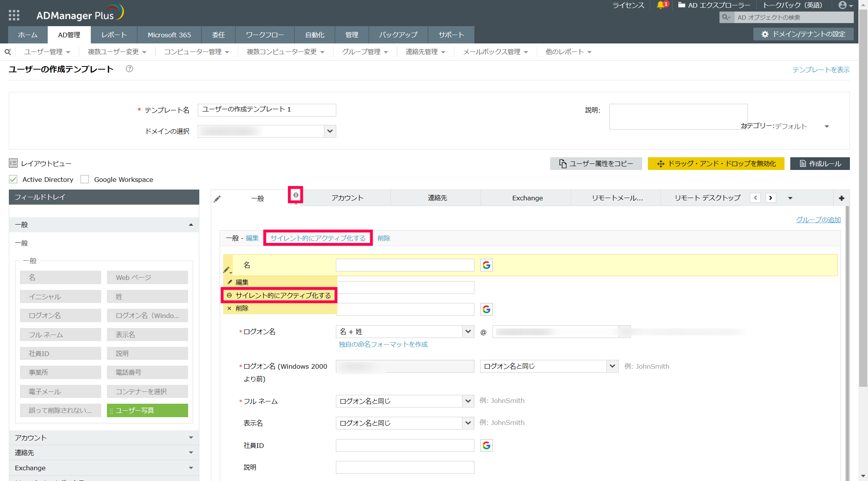The width and height of the screenshot is (868, 481).
Task: Click the silent-activate icon on 一般 tab
Action: (x=295, y=195)
